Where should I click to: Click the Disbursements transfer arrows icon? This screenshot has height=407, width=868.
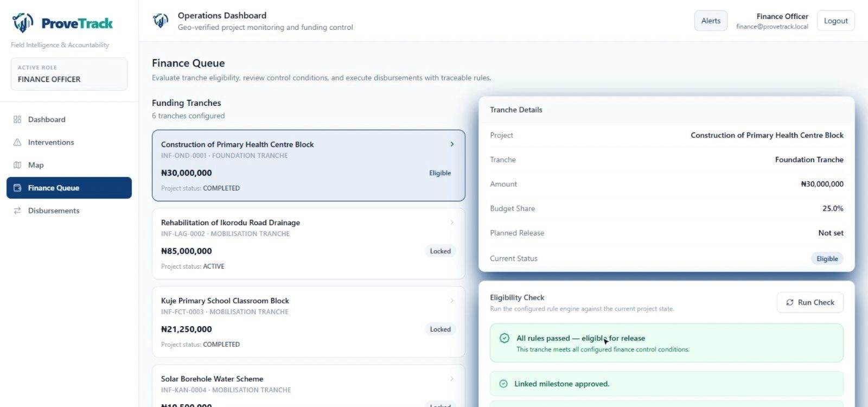[17, 211]
